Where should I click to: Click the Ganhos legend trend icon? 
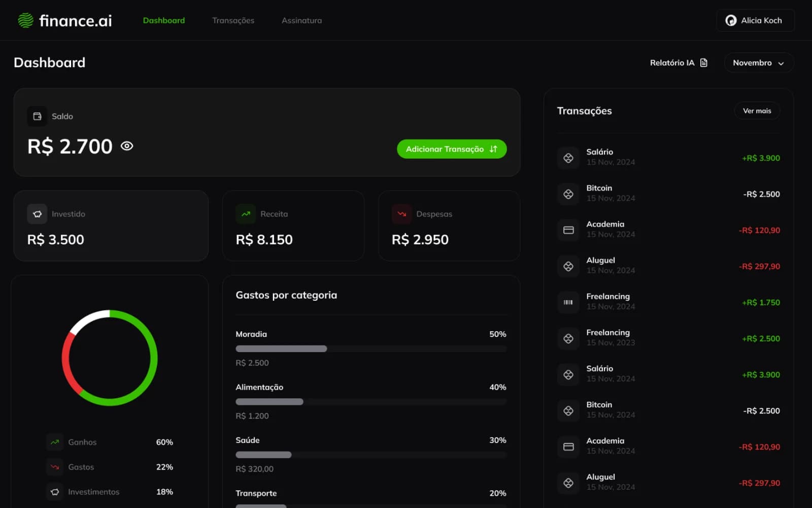(x=55, y=442)
